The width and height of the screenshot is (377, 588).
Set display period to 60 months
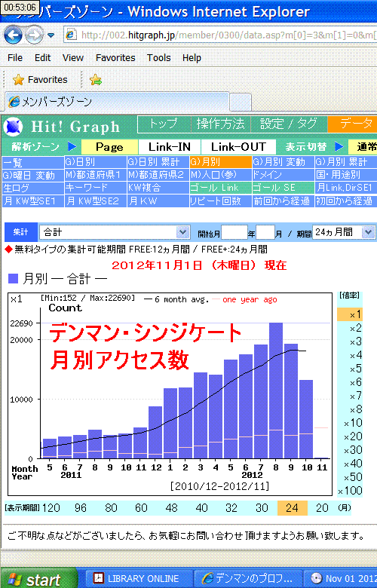[141, 508]
